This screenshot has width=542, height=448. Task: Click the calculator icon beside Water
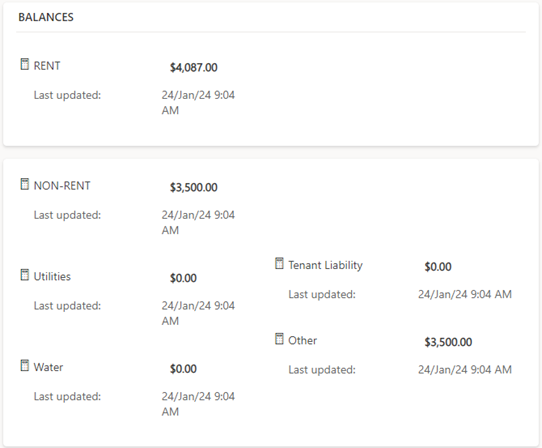click(x=25, y=365)
